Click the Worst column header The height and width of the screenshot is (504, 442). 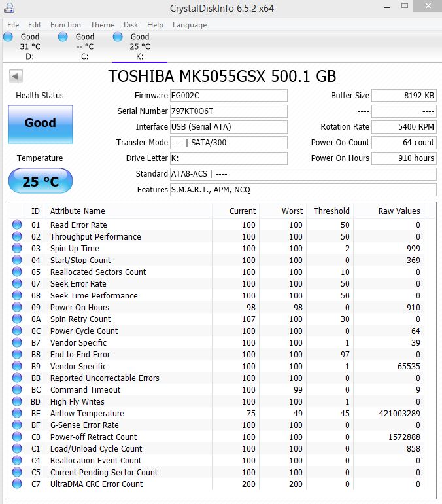tap(282, 211)
